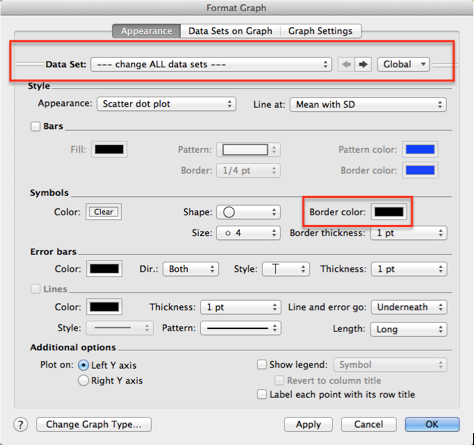The height and width of the screenshot is (446, 475).
Task: Open the Bars Pattern dropdown
Action: coord(248,150)
